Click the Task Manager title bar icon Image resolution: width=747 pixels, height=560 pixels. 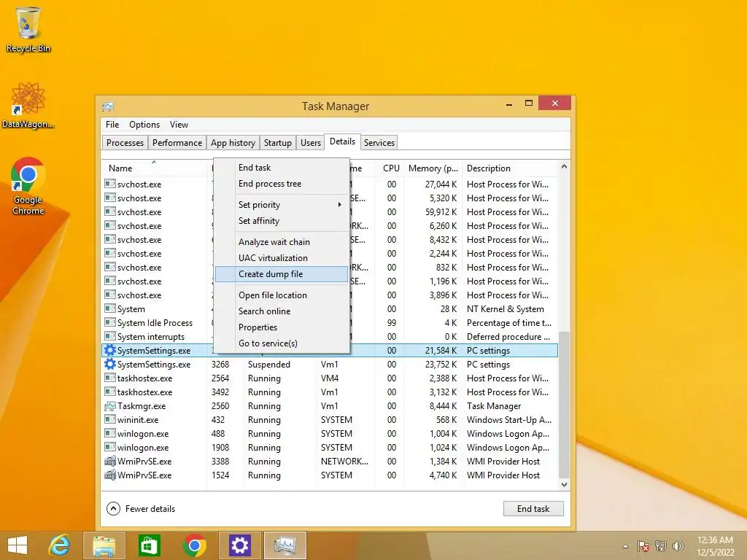tap(108, 106)
